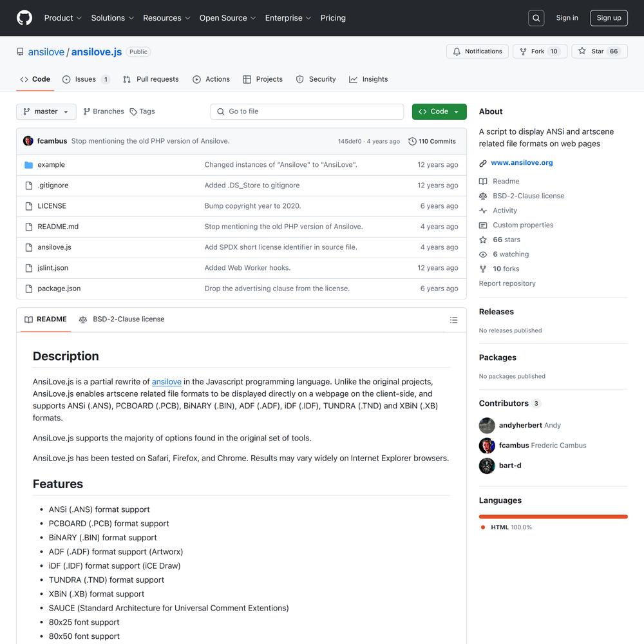Click the Go to file search field
The width and height of the screenshot is (644, 644).
pyautogui.click(x=307, y=111)
